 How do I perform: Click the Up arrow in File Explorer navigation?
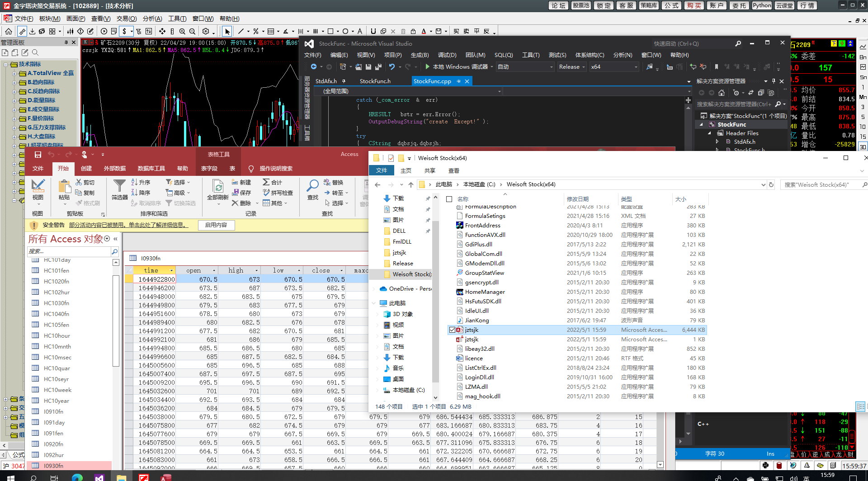pos(410,184)
